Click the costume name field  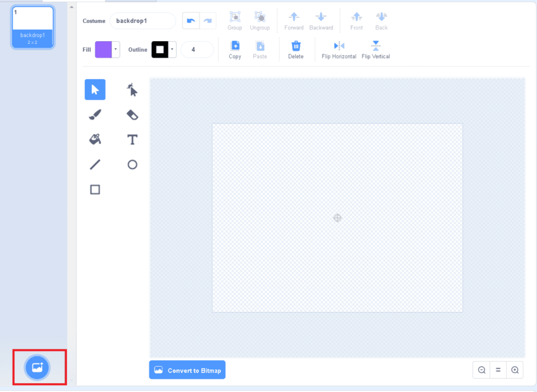142,21
